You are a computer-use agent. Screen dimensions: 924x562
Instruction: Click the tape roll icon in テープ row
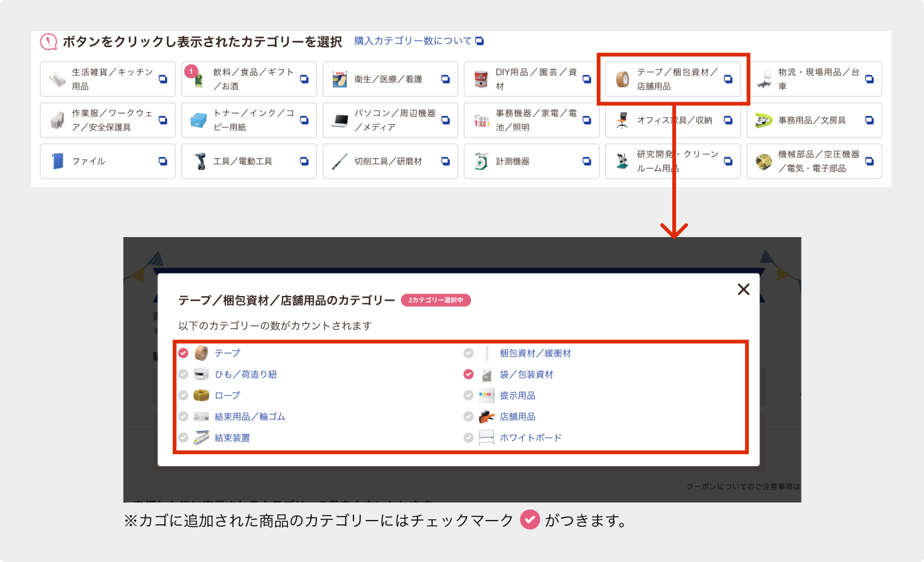[201, 353]
